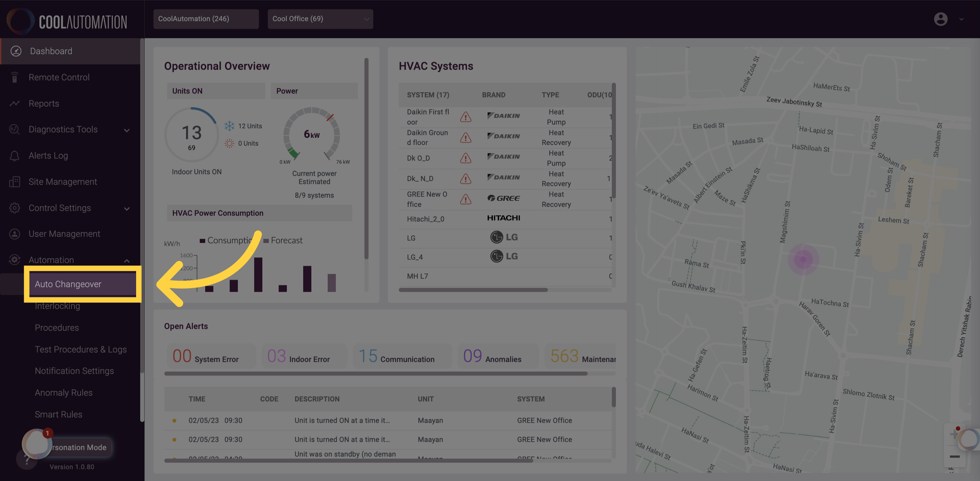The height and width of the screenshot is (481, 980).
Task: Click the Alerts Log bell icon
Action: point(14,155)
